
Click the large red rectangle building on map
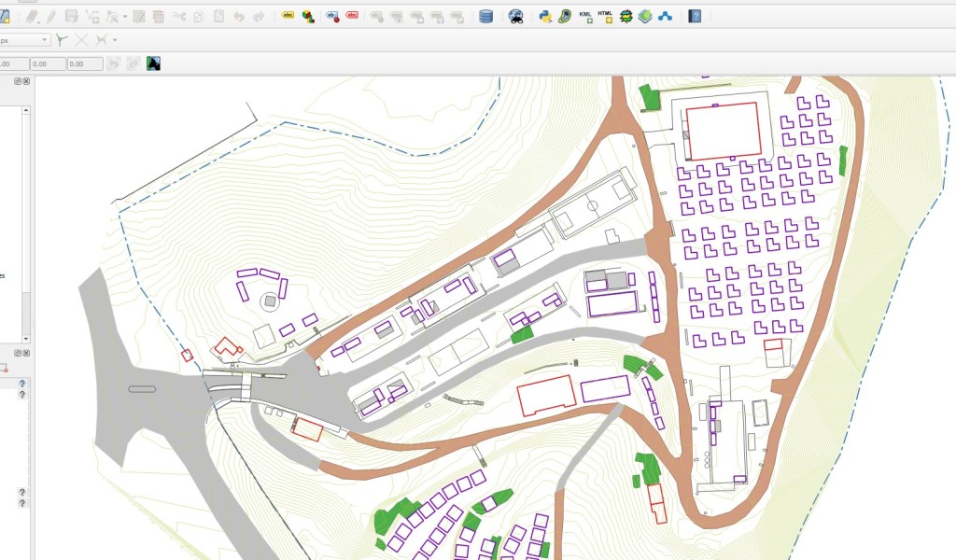(722, 131)
